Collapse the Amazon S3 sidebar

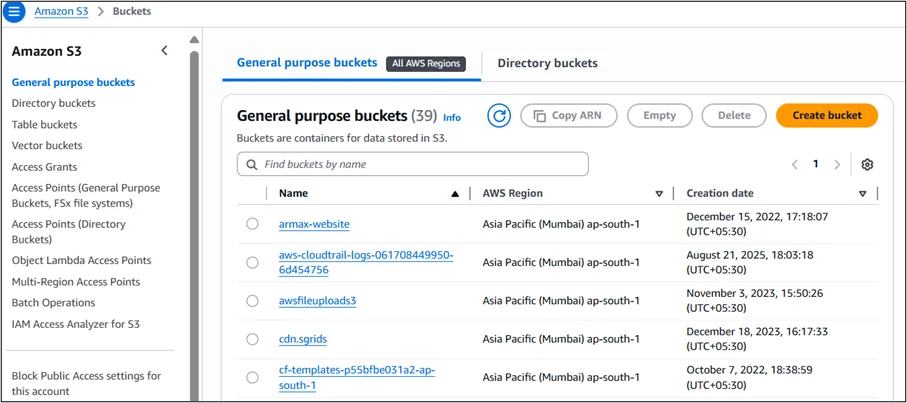(164, 51)
